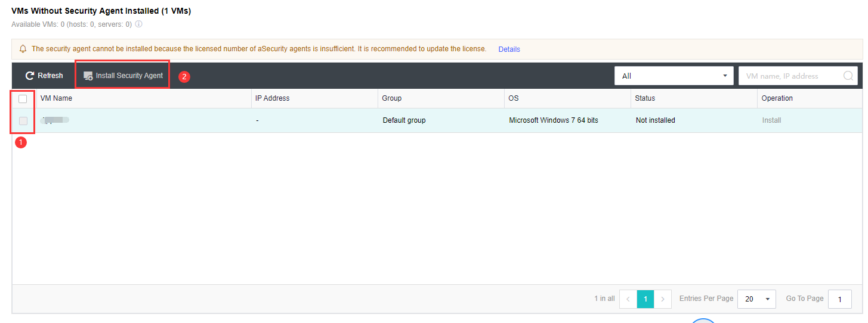
Task: Open the Details link in warning
Action: 509,49
